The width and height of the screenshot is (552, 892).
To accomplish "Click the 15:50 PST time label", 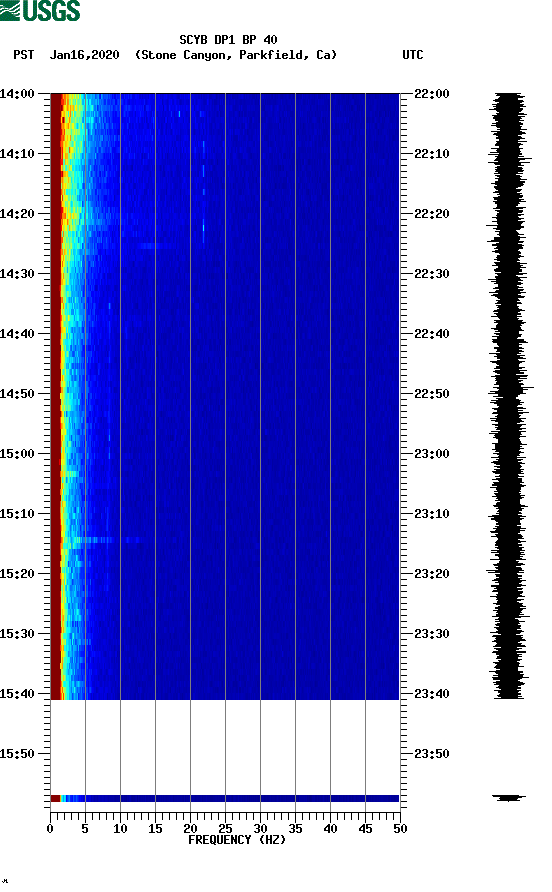I will coord(18,754).
